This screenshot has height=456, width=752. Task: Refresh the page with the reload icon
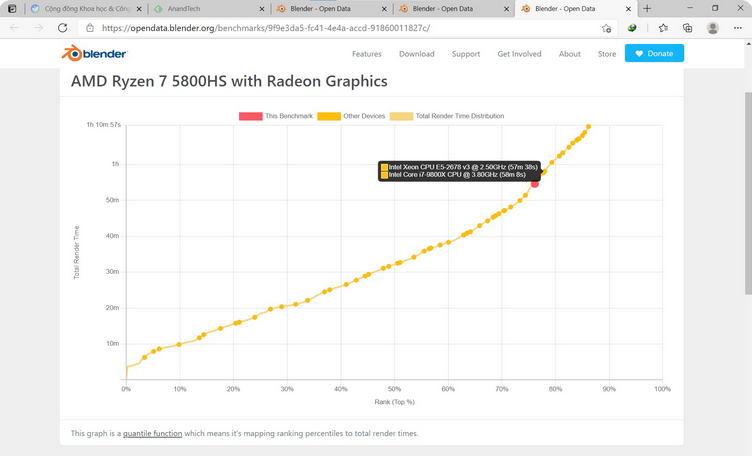(63, 28)
